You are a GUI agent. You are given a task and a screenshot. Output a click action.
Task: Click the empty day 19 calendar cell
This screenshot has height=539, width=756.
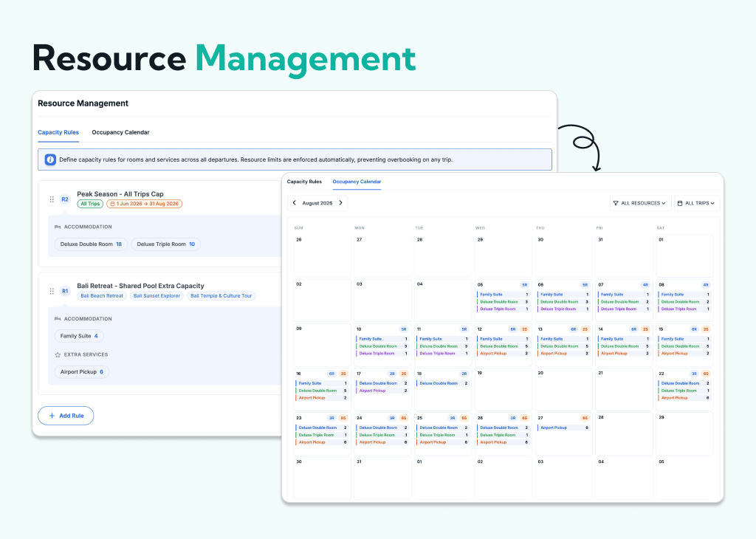point(504,390)
